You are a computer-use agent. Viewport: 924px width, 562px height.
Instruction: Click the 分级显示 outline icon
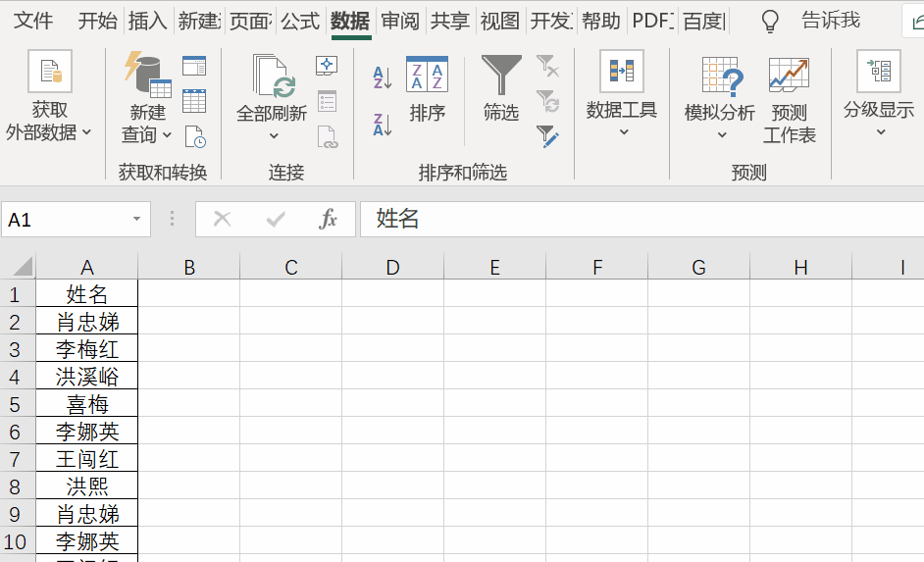point(879,72)
